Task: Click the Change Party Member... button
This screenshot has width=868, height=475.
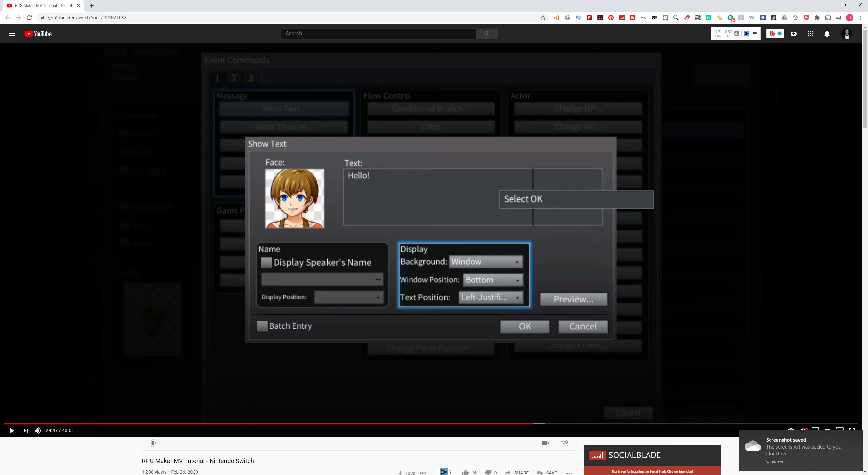Action: [431, 349]
